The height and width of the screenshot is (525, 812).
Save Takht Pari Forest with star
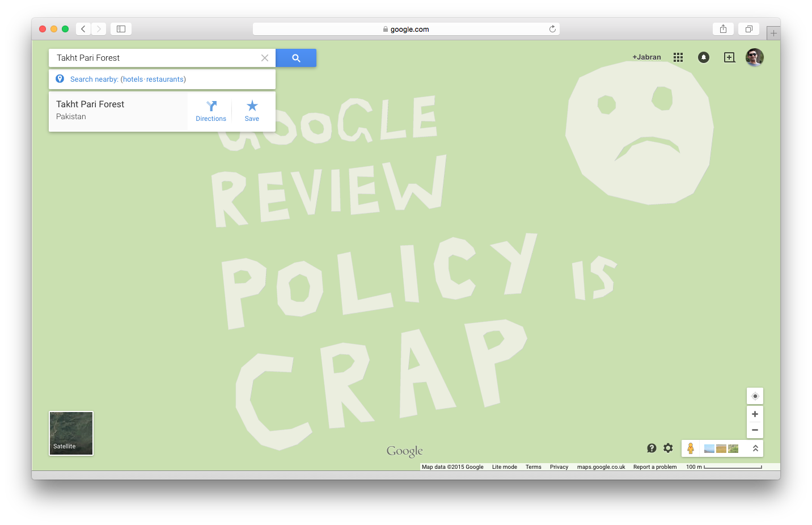point(252,111)
